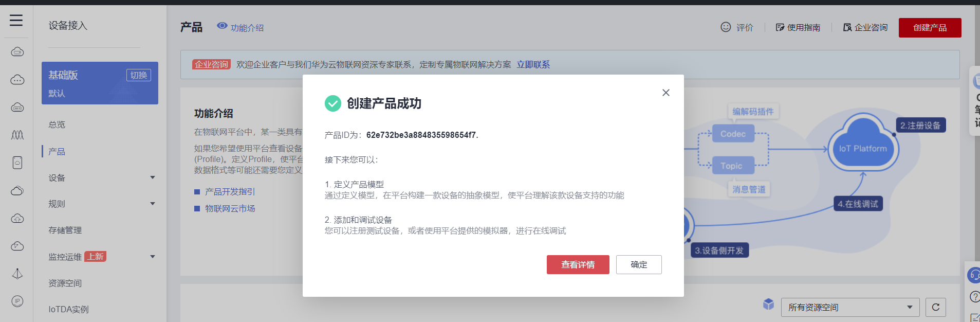Select 存储管理 in sidebar
This screenshot has width=980, height=322.
65,230
